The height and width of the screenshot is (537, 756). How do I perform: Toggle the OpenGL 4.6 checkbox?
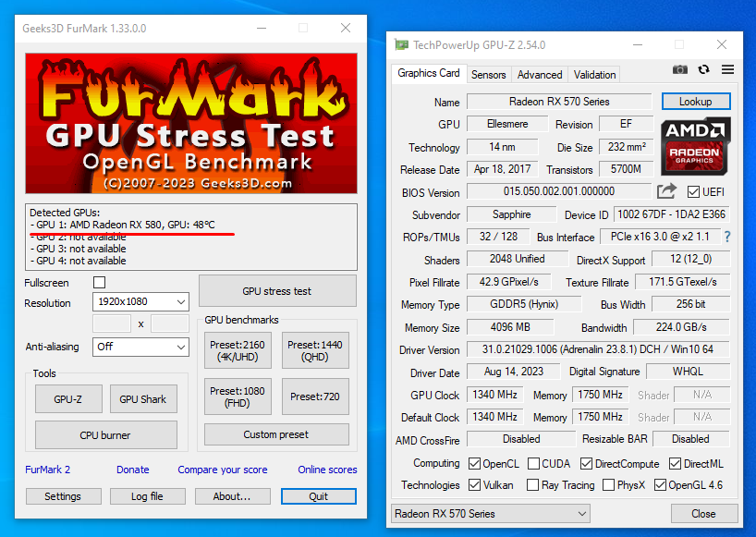point(660,485)
